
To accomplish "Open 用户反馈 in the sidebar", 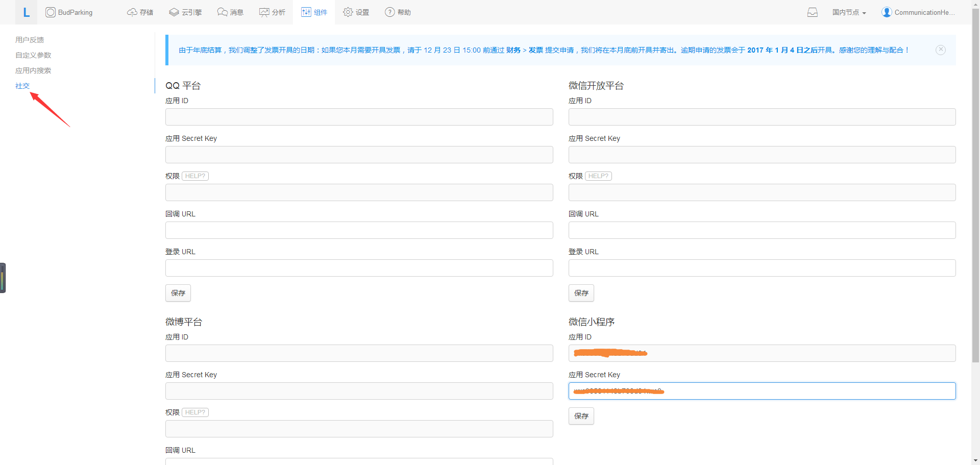I will point(30,40).
